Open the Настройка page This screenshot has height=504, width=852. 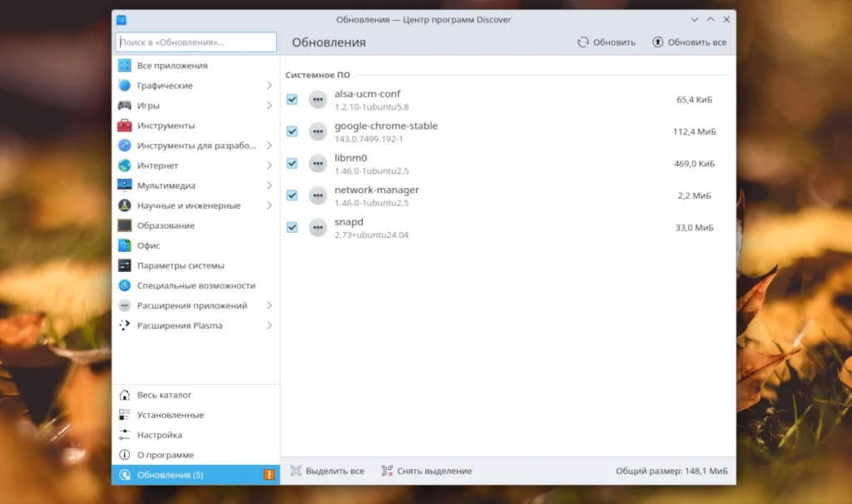[196, 434]
